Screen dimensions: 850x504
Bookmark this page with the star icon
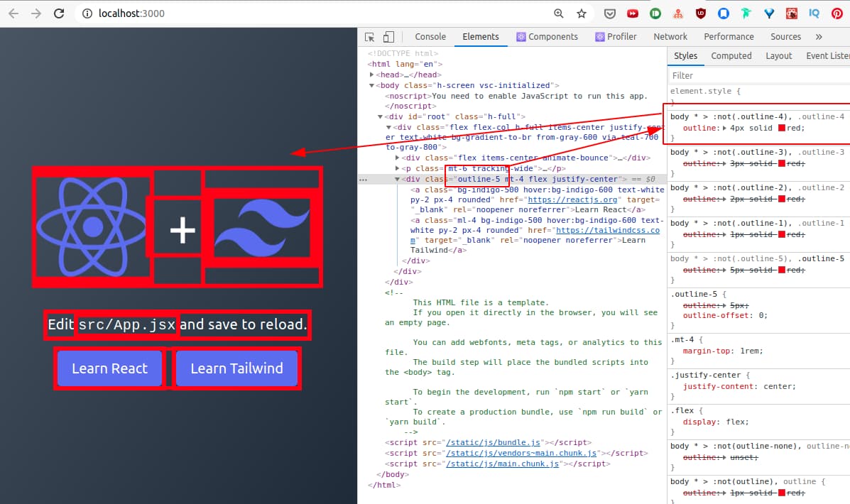click(x=582, y=13)
